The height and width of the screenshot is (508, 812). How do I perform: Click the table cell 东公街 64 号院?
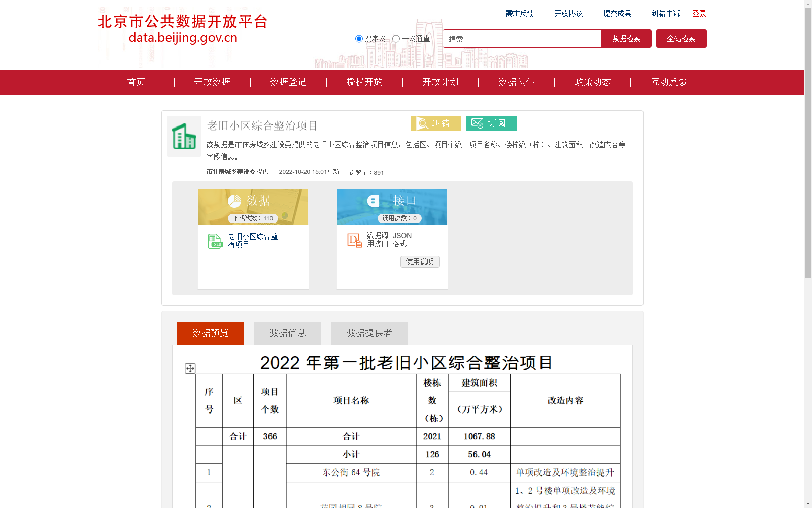pos(351,473)
